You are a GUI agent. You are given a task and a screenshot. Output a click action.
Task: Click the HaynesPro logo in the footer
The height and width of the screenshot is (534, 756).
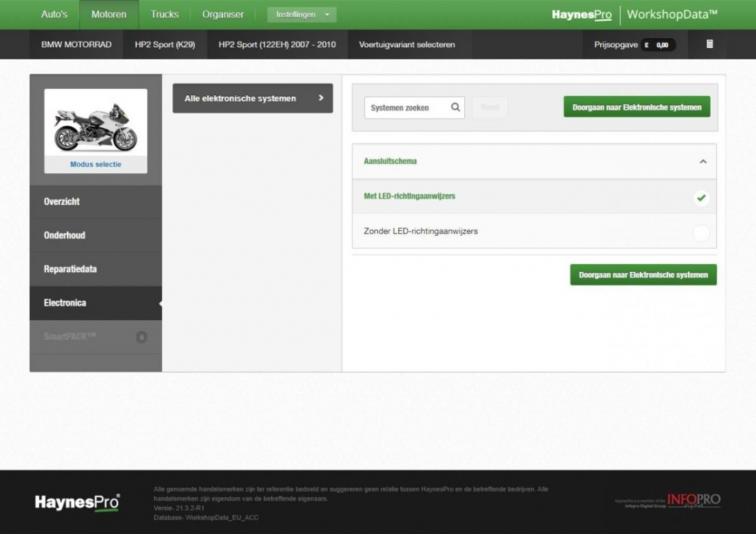(78, 502)
